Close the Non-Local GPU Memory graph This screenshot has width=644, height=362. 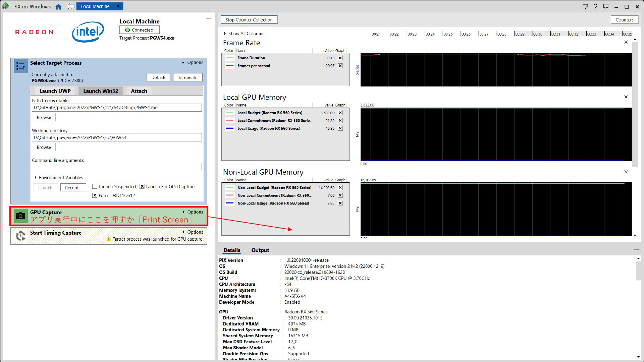(x=626, y=172)
